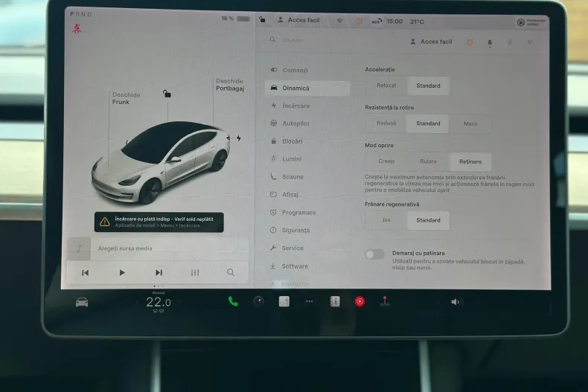Open Acces facil profile in top status bar
Viewport: 588px width, 392px height.
click(298, 20)
